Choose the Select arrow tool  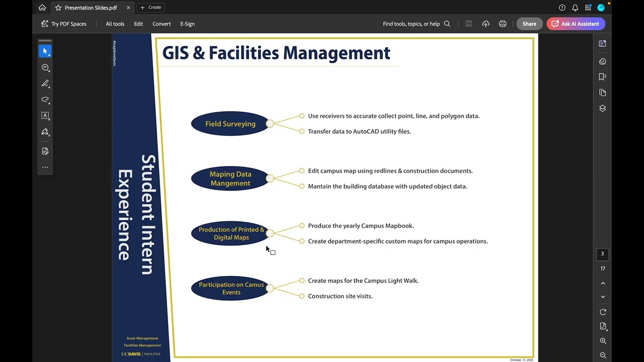(45, 51)
